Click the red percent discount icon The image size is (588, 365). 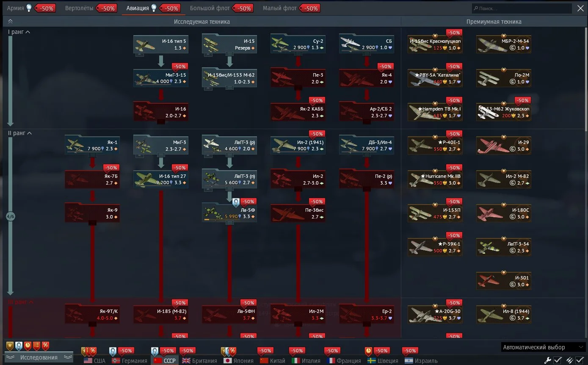tap(45, 346)
